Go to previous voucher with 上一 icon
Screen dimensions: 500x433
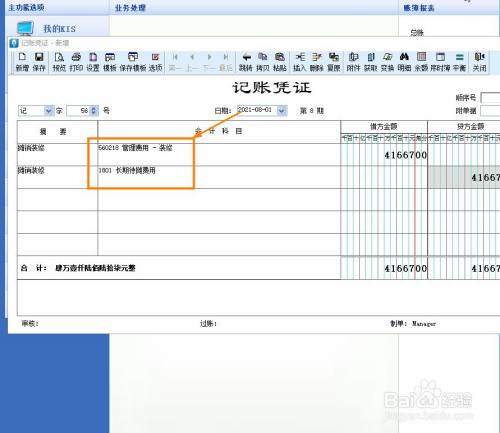pos(192,62)
